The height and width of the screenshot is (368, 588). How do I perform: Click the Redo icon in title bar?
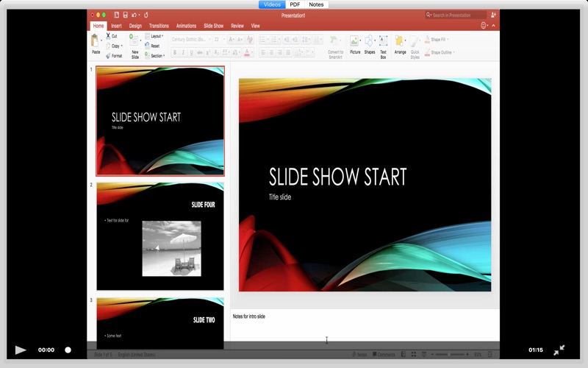click(146, 15)
